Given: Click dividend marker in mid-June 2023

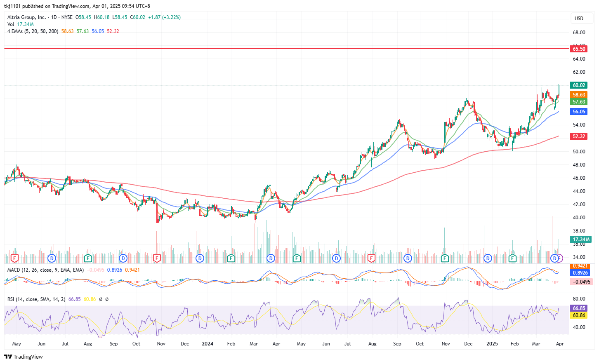Looking at the screenshot, I should point(52,258).
